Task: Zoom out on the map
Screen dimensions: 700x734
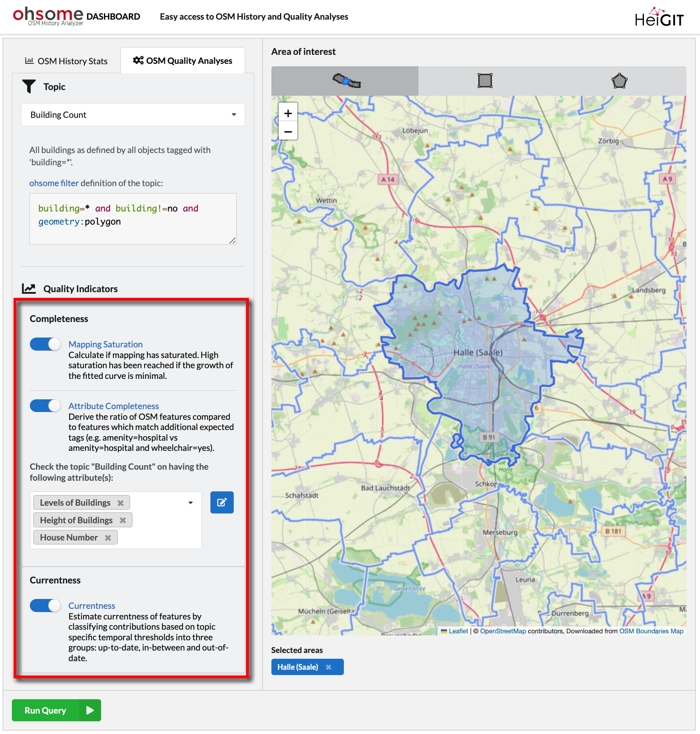Action: (x=288, y=131)
